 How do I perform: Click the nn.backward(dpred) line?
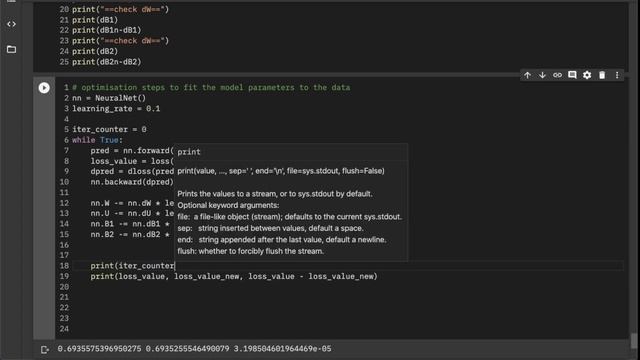[x=132, y=182]
